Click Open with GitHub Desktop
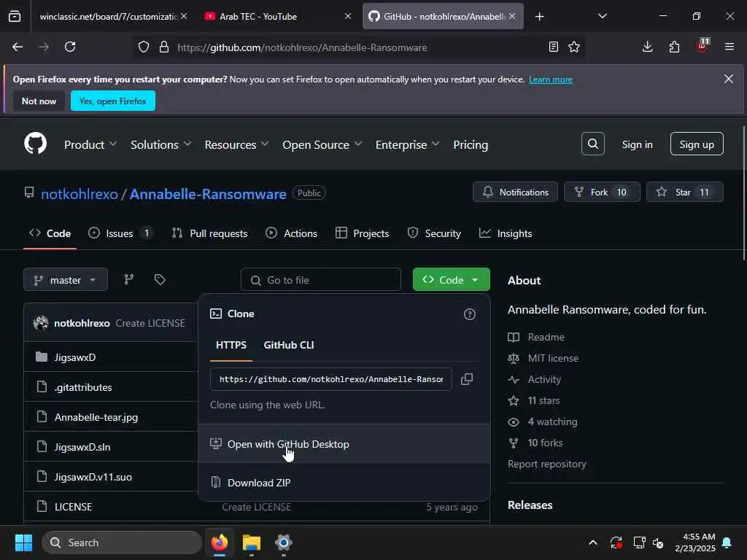Viewport: 747px width, 560px height. point(344,444)
